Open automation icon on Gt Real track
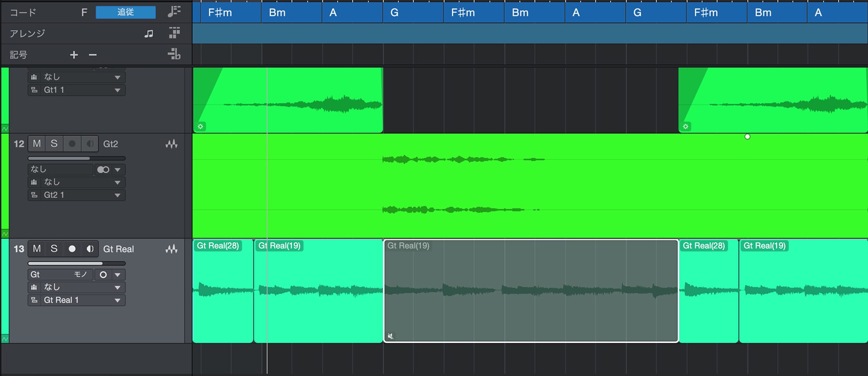868x376 pixels. 172,249
